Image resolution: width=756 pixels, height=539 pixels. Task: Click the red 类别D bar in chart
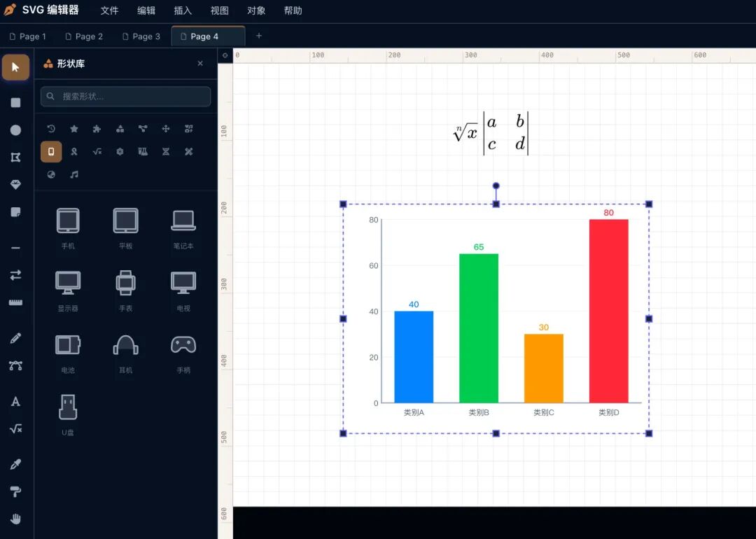(608, 311)
